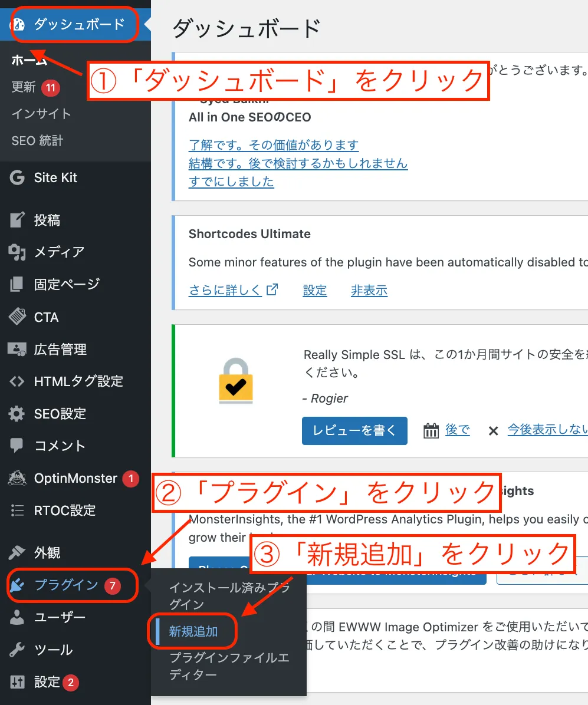Open the Site Kit menu
Image resolution: width=588 pixels, height=705 pixels.
[x=56, y=177]
